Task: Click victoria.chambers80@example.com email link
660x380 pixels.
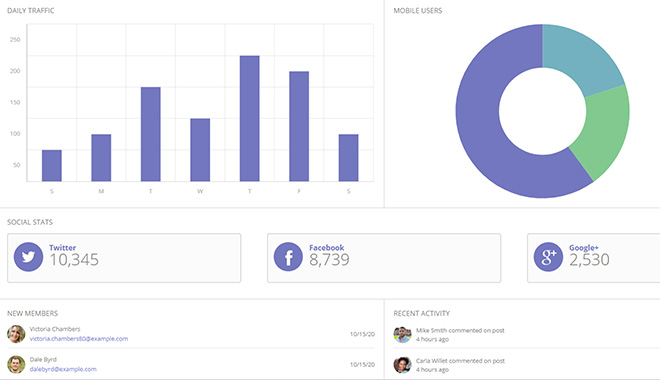Action: point(79,339)
